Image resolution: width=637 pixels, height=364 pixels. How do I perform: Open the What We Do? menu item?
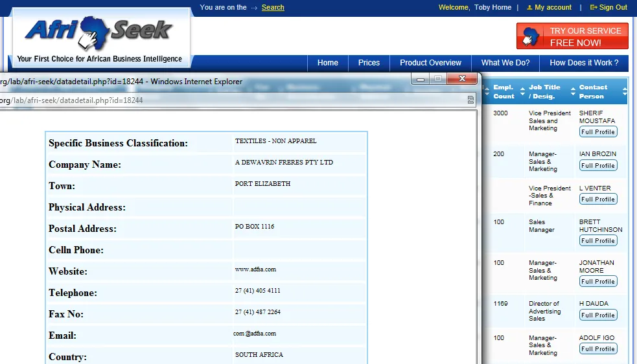[505, 63]
